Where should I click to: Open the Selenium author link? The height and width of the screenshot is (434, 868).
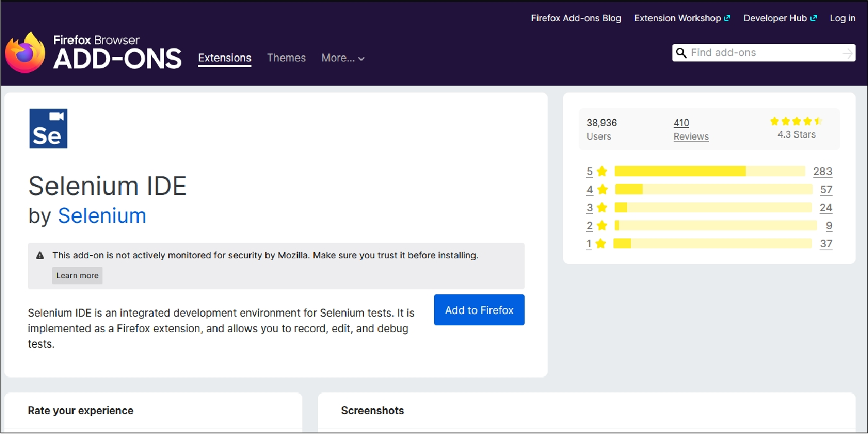102,215
